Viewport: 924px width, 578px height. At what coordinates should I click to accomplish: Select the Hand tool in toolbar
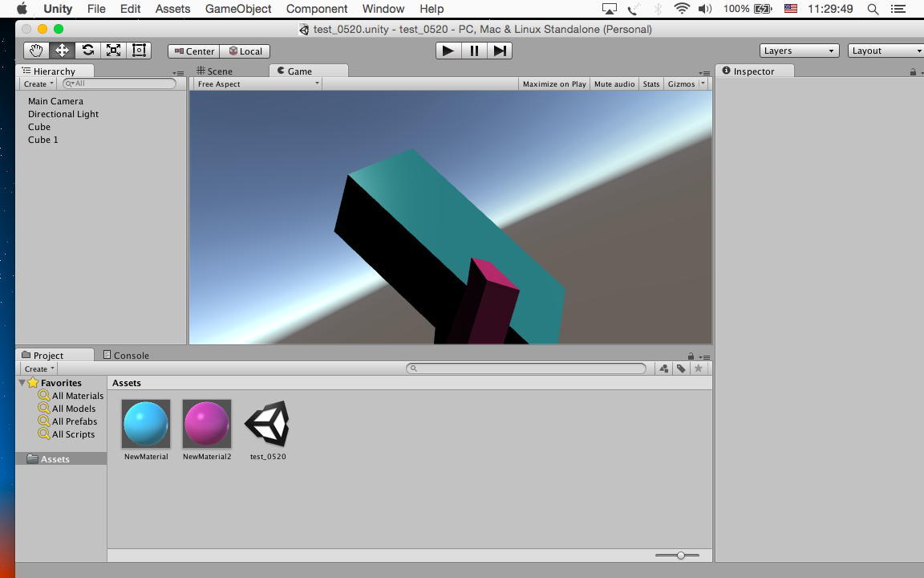(x=36, y=51)
